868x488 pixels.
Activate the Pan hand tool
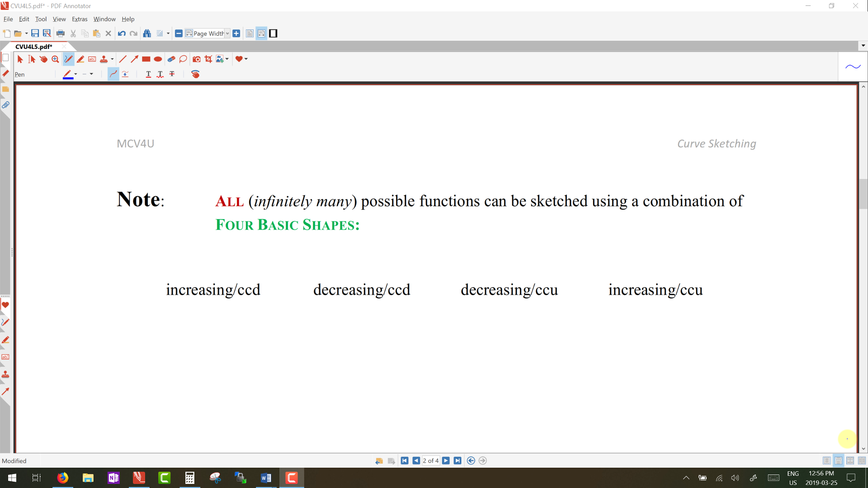[x=43, y=59]
